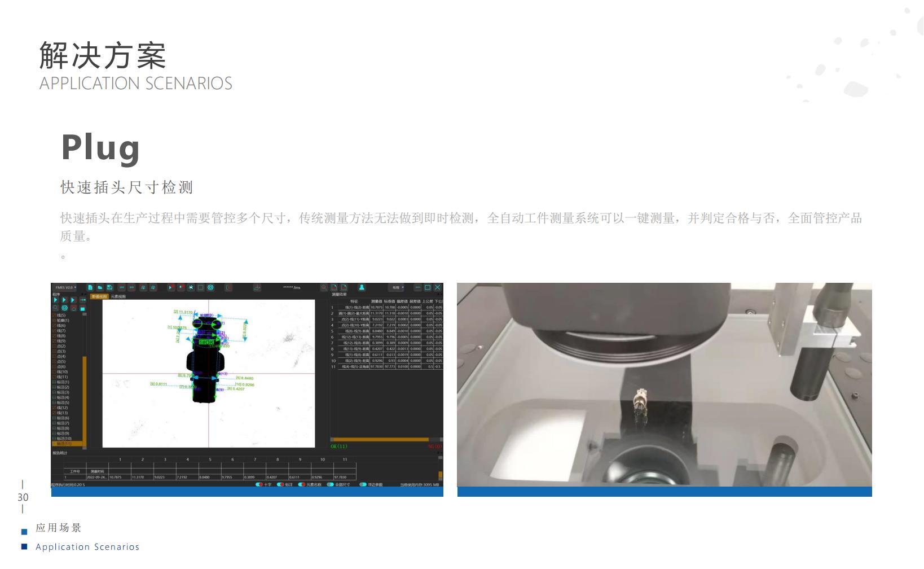The height and width of the screenshot is (569, 924).
Task: Check the box beside 线(5) in tree
Action: (x=55, y=316)
